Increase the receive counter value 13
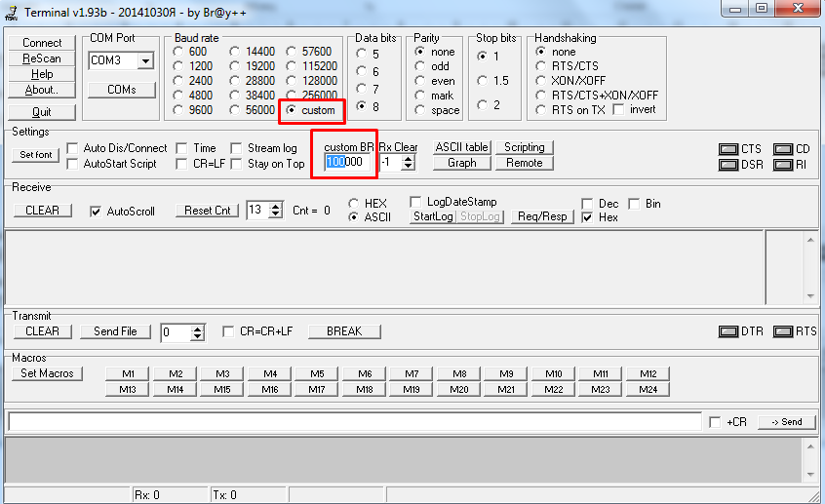This screenshot has height=504, width=825. click(x=276, y=207)
